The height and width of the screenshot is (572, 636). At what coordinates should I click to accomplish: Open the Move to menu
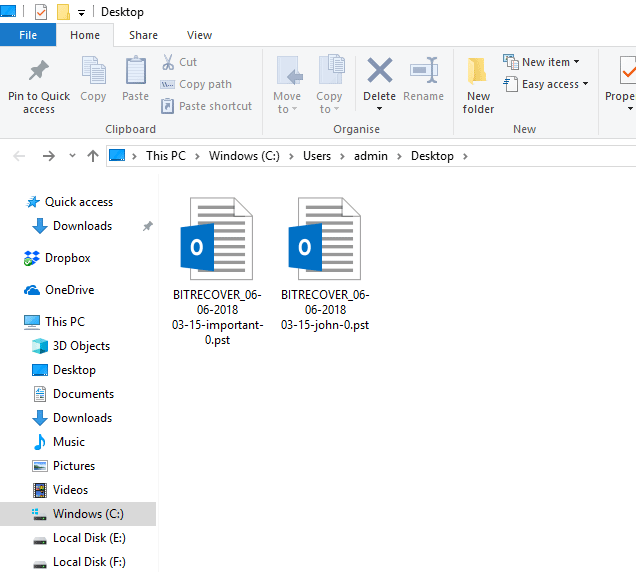287,84
